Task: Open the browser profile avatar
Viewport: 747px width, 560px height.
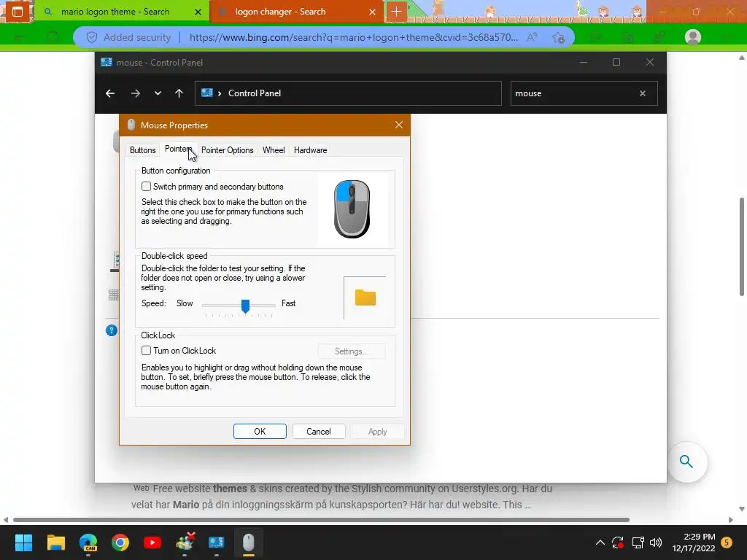Action: pyautogui.click(x=693, y=37)
